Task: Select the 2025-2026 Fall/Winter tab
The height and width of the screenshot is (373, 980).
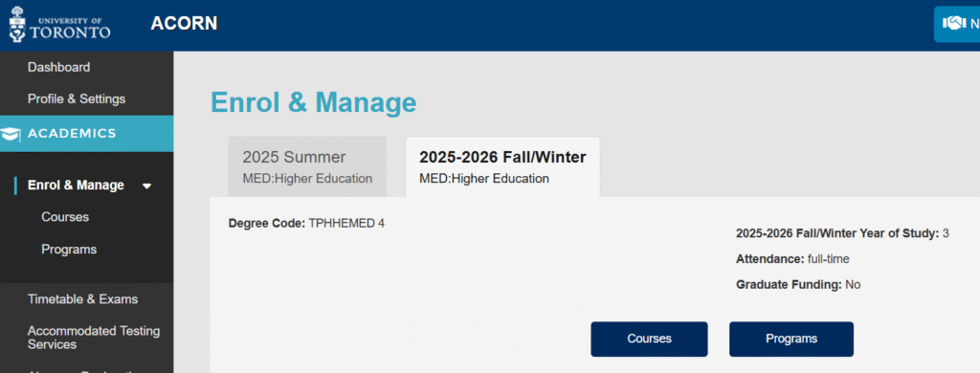Action: (x=502, y=166)
